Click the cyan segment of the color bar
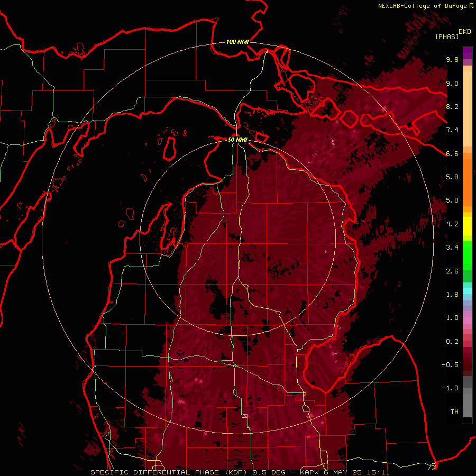The width and height of the screenshot is (476, 476). point(467,291)
